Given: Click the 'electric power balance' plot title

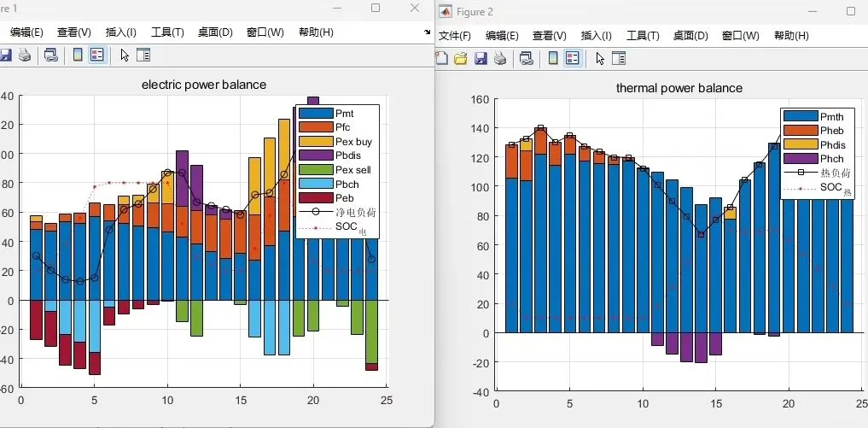Looking at the screenshot, I should point(204,85).
